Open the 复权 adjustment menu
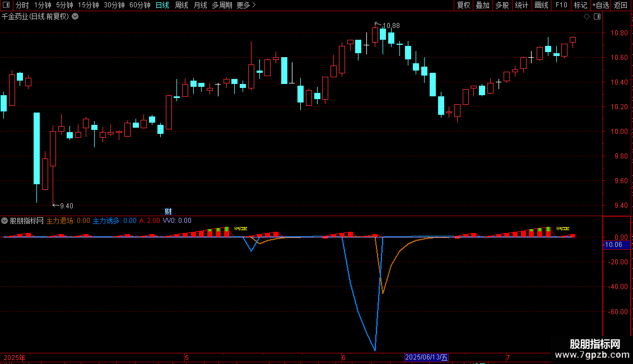 click(463, 5)
